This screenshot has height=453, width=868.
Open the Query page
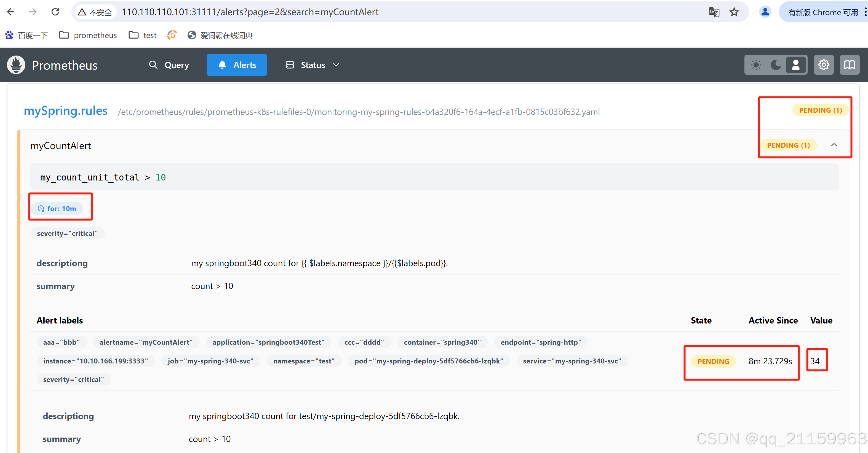(x=169, y=65)
